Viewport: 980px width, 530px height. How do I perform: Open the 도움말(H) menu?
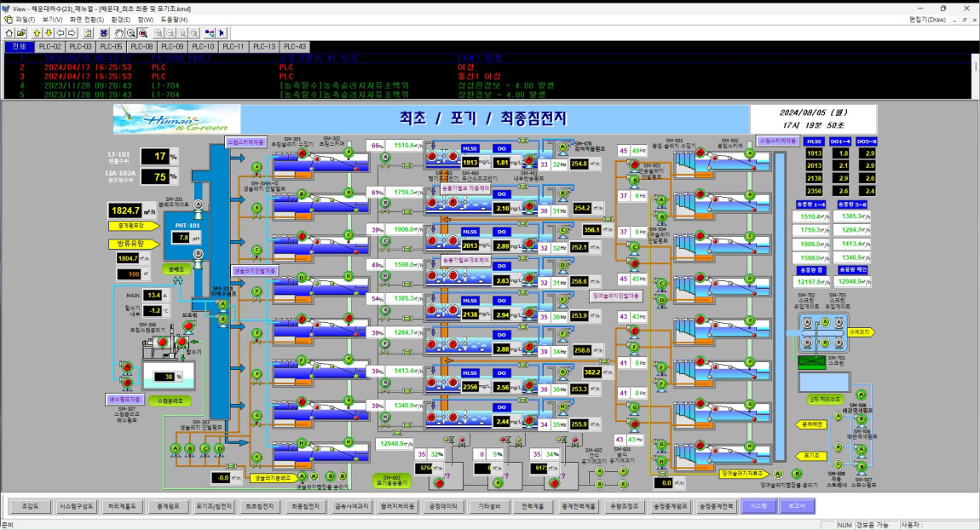coord(174,20)
